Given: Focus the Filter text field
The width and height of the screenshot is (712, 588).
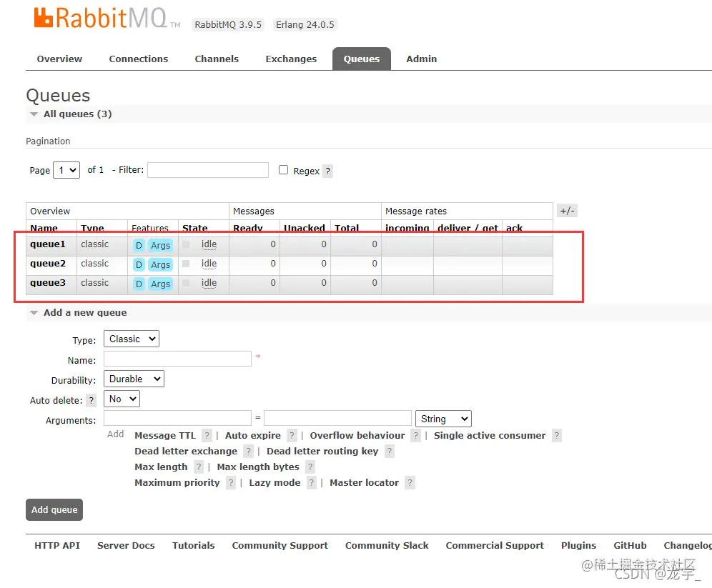Looking at the screenshot, I should tap(208, 170).
